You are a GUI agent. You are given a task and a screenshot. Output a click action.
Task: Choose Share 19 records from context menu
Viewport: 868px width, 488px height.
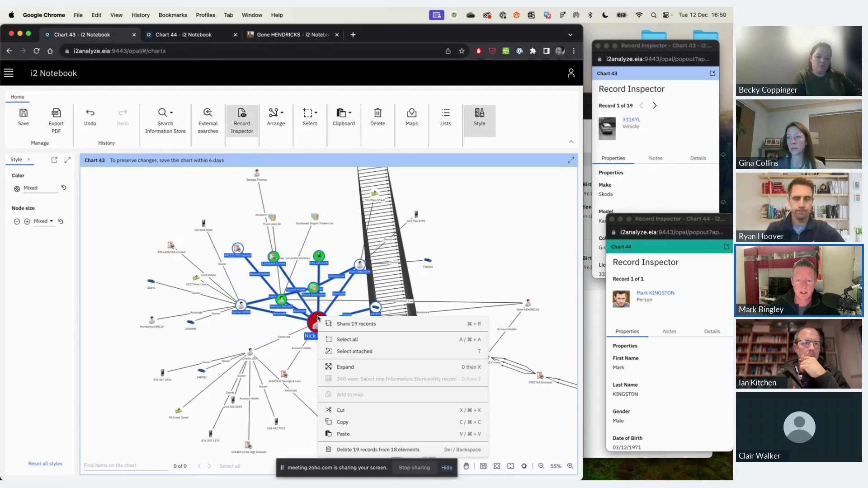click(403, 324)
